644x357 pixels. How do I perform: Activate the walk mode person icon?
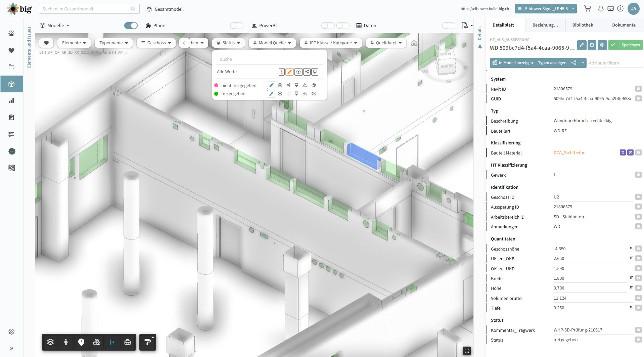click(x=66, y=342)
